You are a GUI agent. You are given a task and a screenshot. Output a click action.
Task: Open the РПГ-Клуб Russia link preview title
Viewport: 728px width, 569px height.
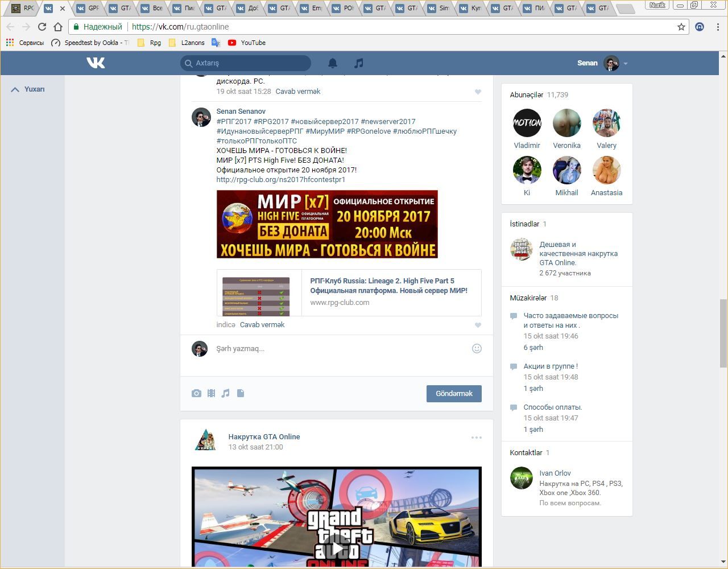(x=388, y=286)
